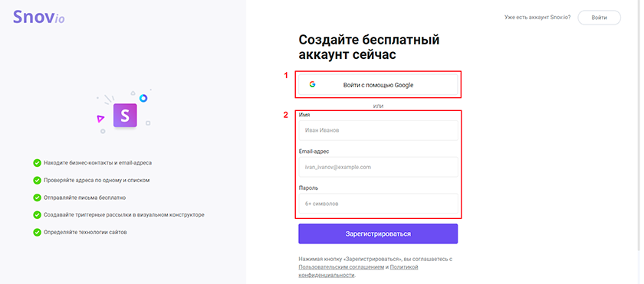Focus the "Email-адрес" input field
644x284 pixels.
378,167
